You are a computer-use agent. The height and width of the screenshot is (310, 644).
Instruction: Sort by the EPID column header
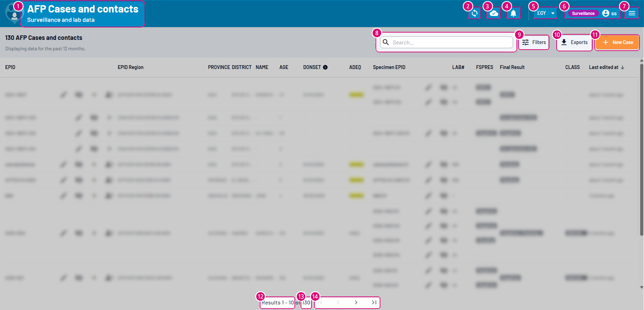tap(10, 67)
